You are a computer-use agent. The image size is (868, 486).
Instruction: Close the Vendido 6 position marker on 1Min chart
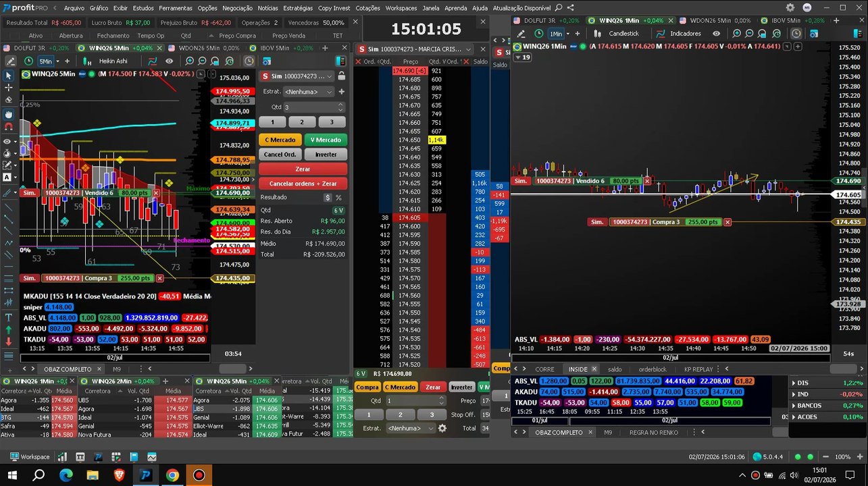pyautogui.click(x=647, y=181)
